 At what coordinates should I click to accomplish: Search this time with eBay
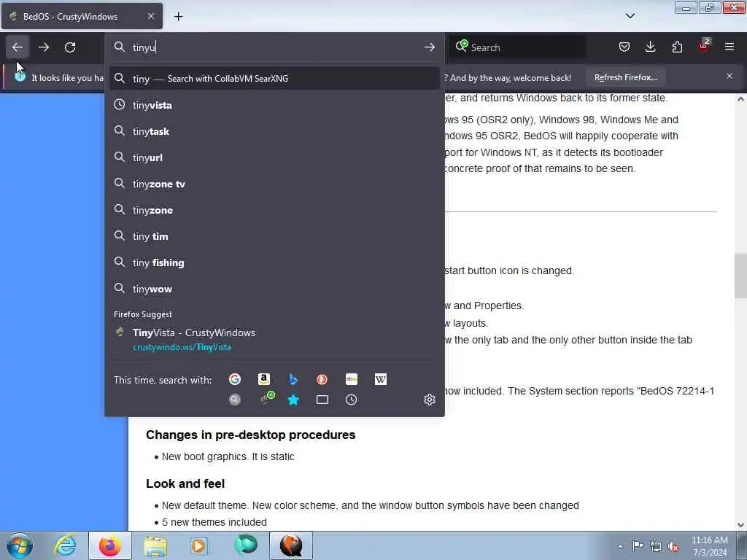click(x=352, y=379)
